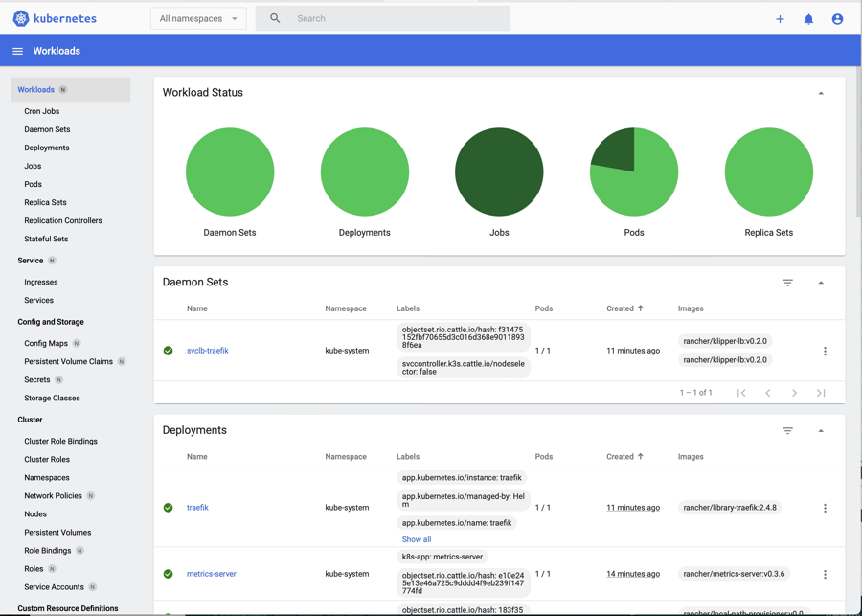Image resolution: width=862 pixels, height=616 pixels.
Task: Go to previous page of Daemon Sets
Action: click(x=768, y=393)
